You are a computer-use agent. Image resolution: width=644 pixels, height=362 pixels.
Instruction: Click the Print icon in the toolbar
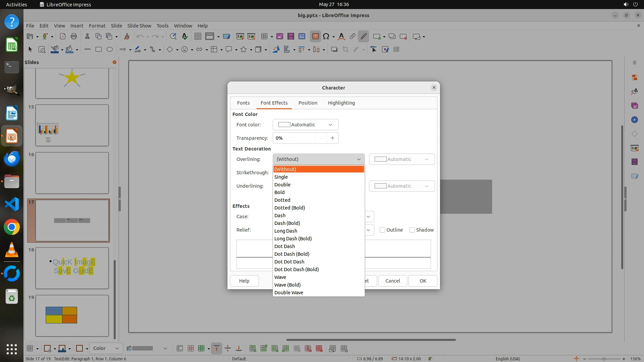[74, 37]
